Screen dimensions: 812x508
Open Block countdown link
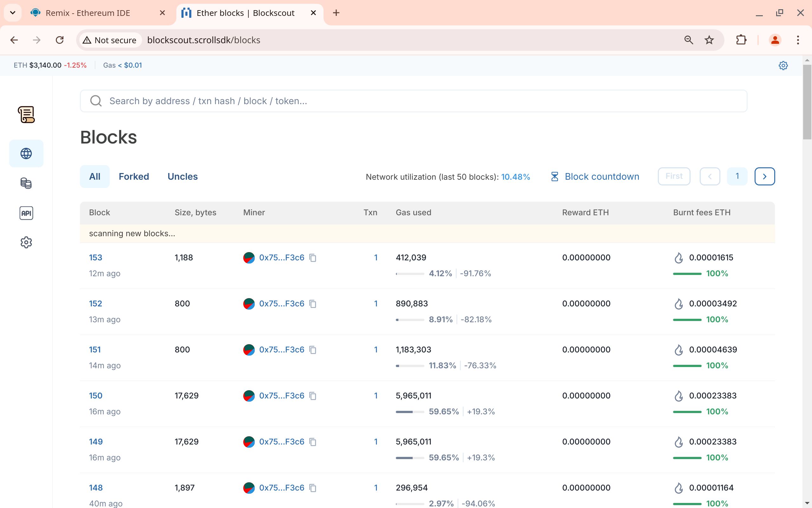(595, 177)
